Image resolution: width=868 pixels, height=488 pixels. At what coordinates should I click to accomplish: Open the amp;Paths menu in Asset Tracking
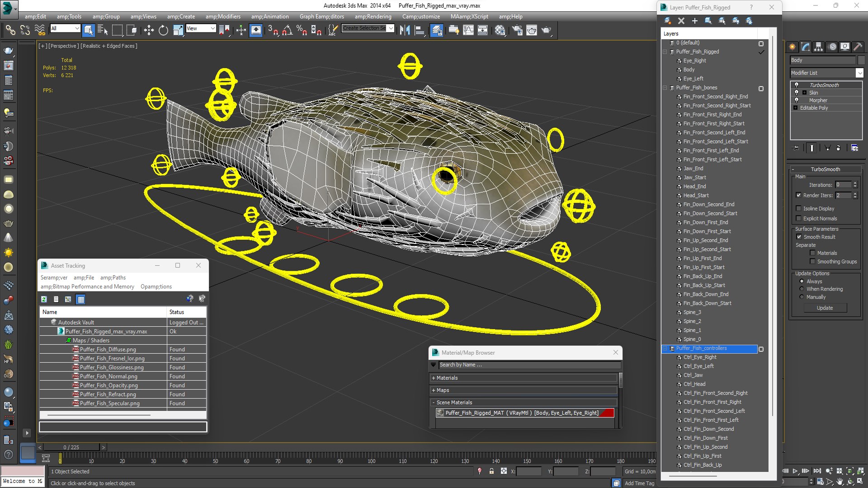coord(113,277)
